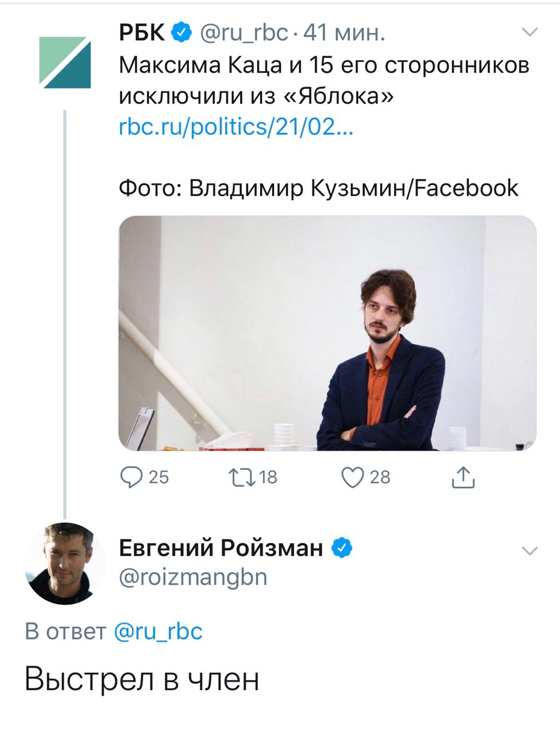Open Evgeny Roizman's profile picture
The width and height of the screenshot is (560, 733).
(65, 563)
